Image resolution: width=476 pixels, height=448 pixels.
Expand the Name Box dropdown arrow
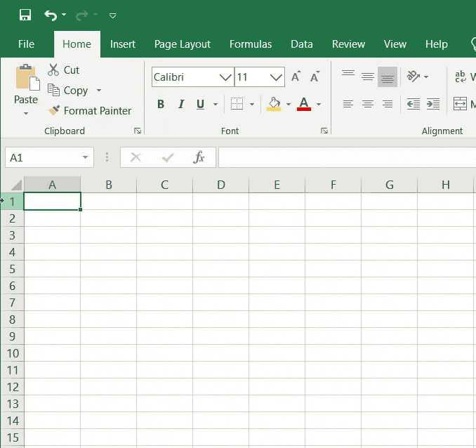pyautogui.click(x=86, y=157)
